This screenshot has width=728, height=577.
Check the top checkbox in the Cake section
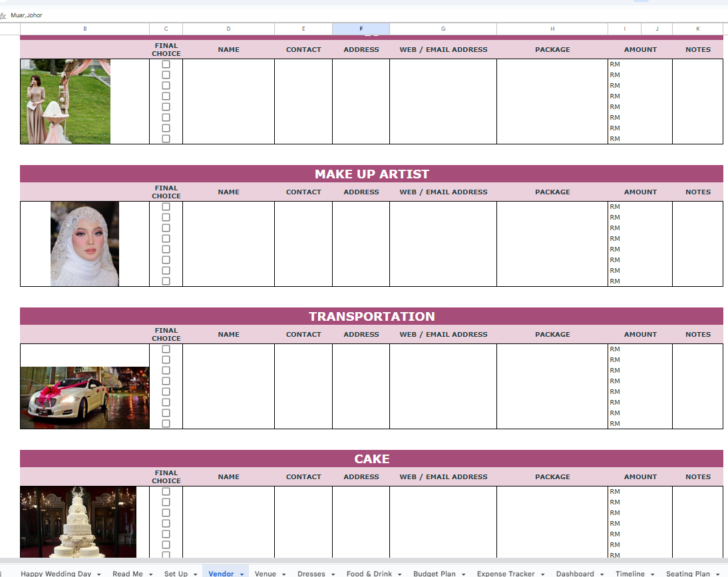click(x=166, y=492)
